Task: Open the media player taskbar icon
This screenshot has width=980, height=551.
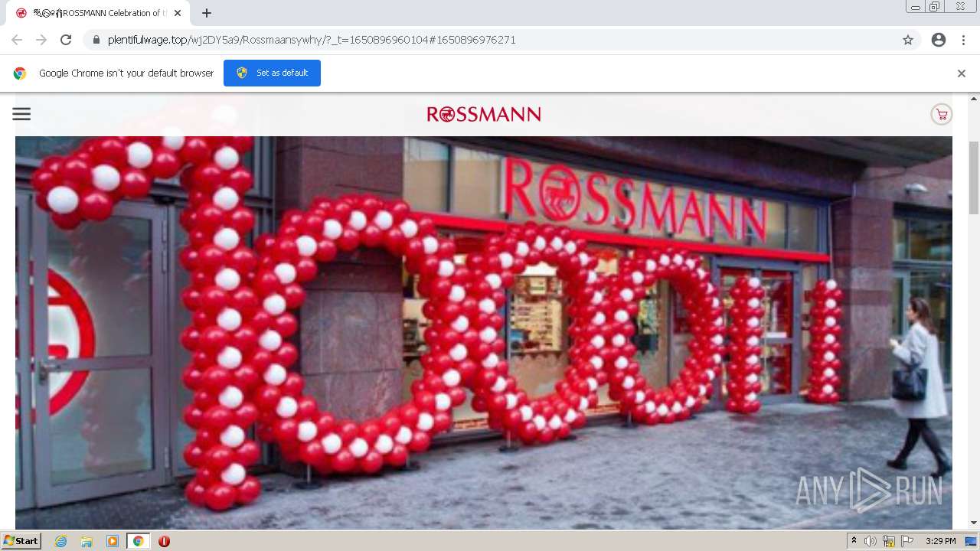Action: (113, 541)
